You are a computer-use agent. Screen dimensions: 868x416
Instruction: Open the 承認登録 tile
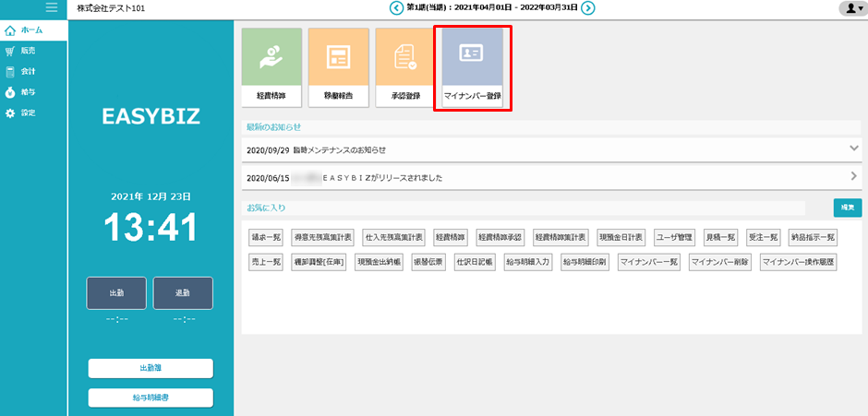point(405,68)
